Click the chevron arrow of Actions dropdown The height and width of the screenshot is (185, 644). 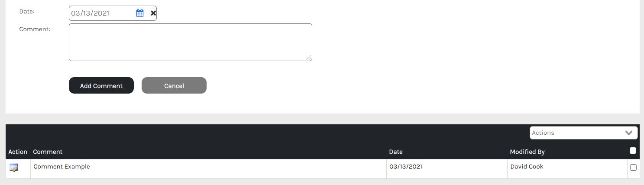629,133
